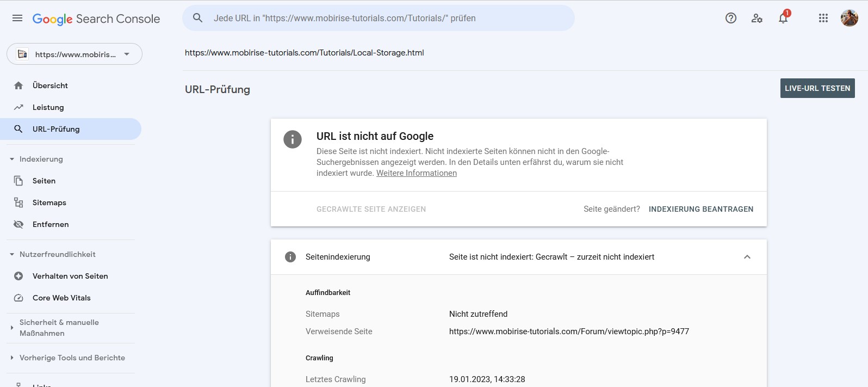Open the notifications bell

point(783,18)
